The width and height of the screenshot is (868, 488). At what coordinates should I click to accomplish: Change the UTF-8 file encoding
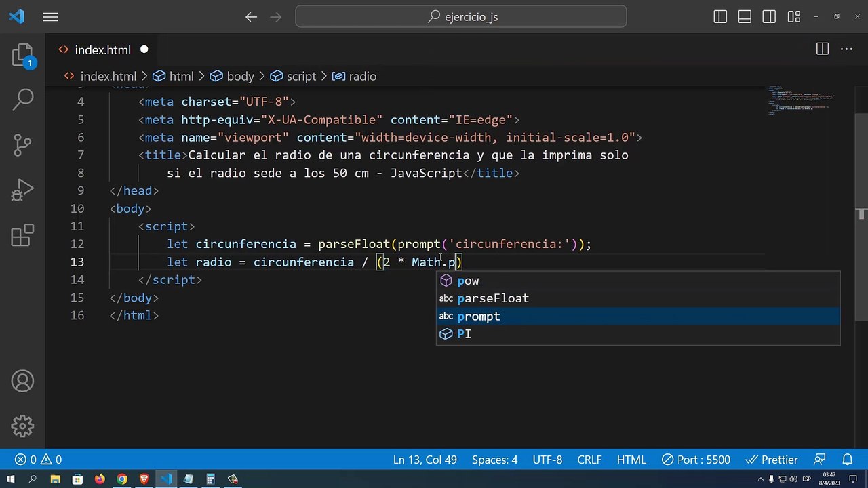click(x=547, y=460)
